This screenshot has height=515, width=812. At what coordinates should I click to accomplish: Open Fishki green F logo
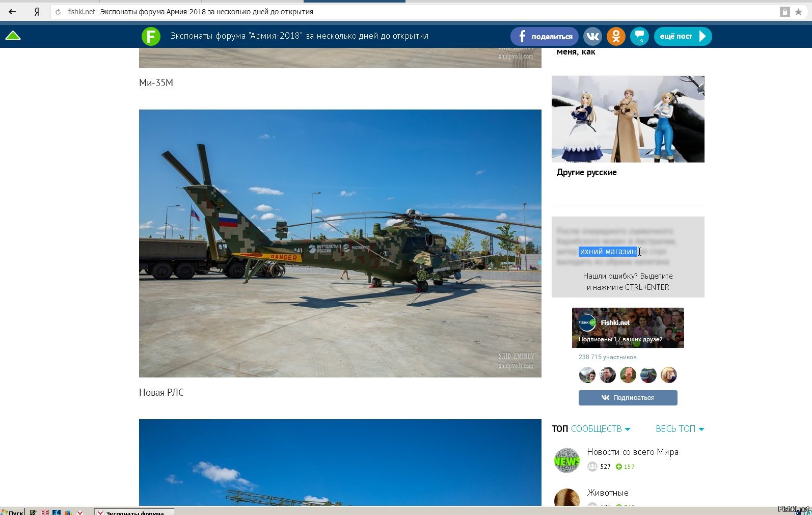coord(151,36)
